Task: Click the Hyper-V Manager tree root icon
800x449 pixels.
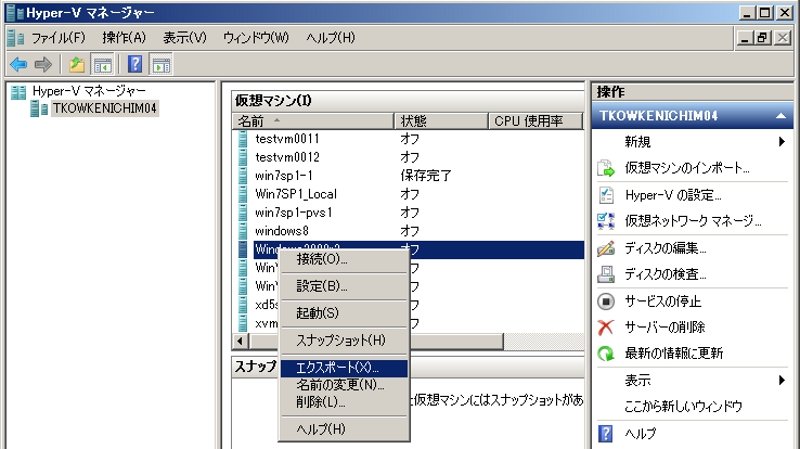Action: coord(18,92)
